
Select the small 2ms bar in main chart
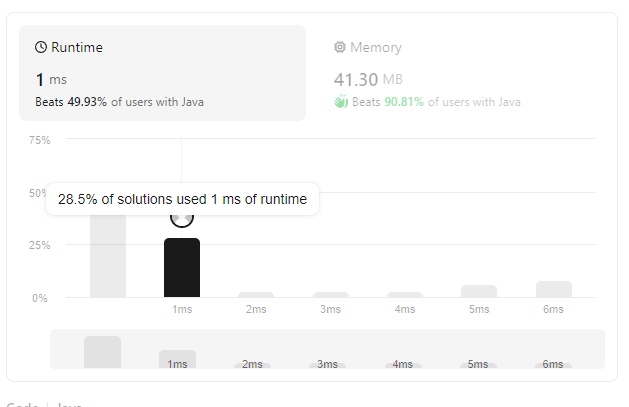256,294
